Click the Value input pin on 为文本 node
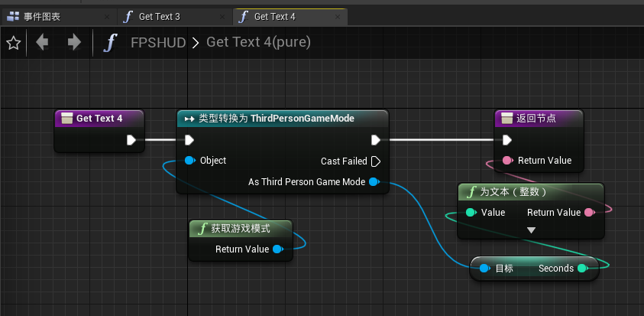 click(x=471, y=213)
